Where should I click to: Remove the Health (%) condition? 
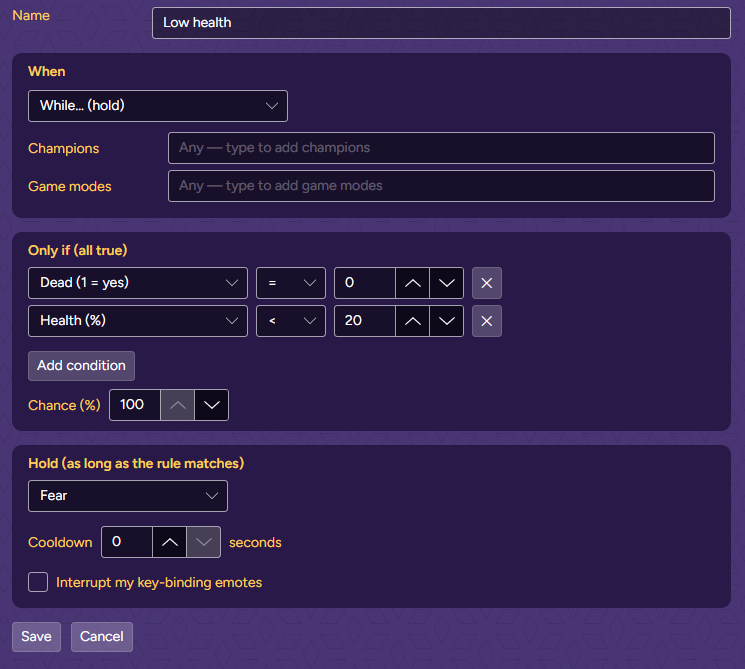487,321
